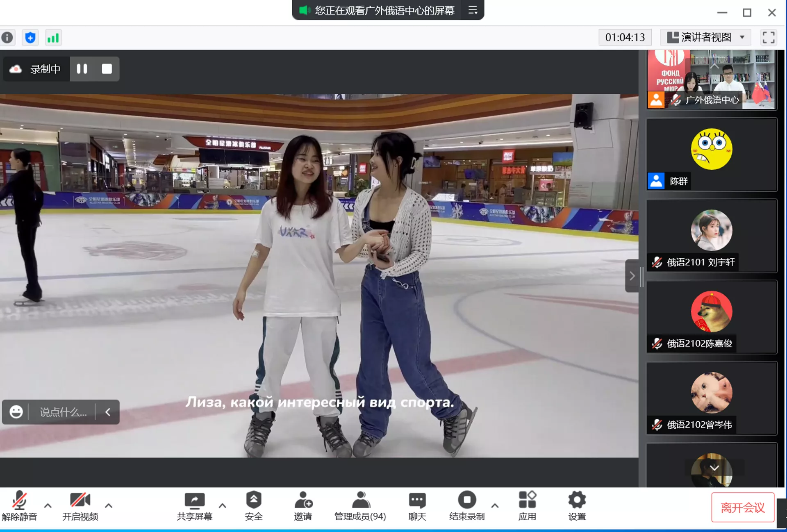Expand recording options next to 结束录制

pyautogui.click(x=495, y=505)
